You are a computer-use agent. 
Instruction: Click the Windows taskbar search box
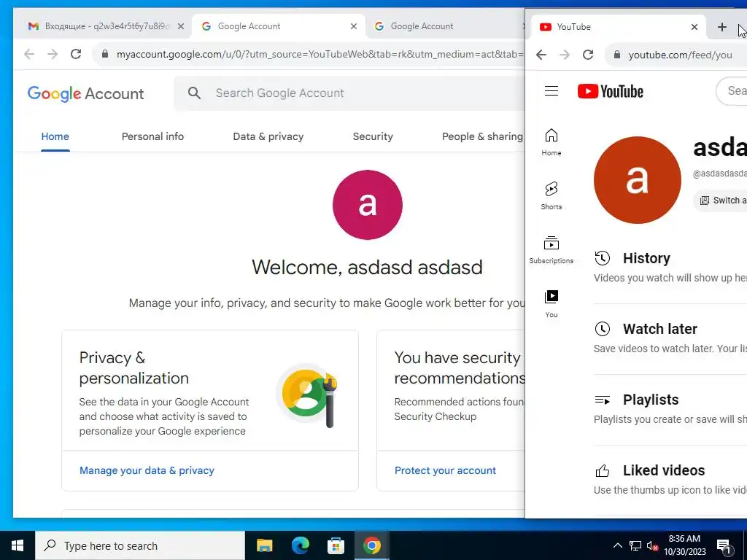click(x=140, y=545)
